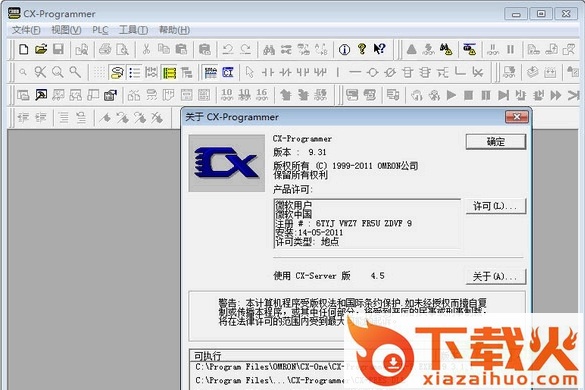Select the pointer selection mode tool
This screenshot has width=585, height=390.
point(250,72)
